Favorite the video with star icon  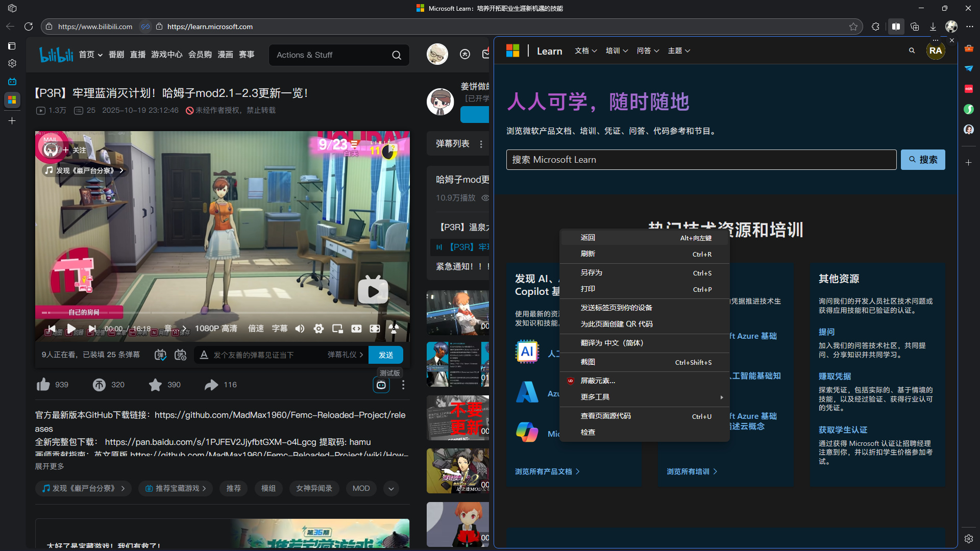point(155,385)
